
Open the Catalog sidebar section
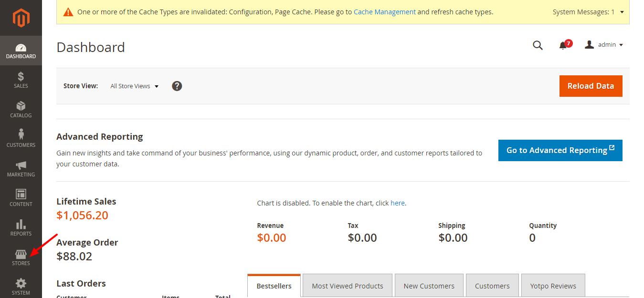coord(21,109)
